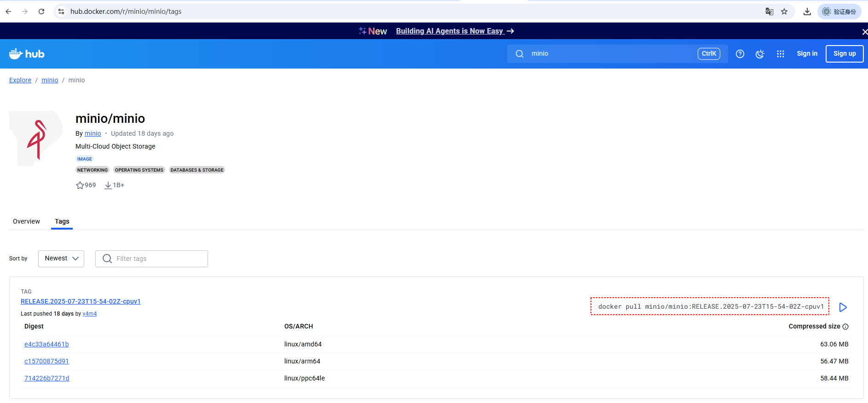Click the OPERATING SYSTEMS category chip
868x403 pixels.
[139, 170]
